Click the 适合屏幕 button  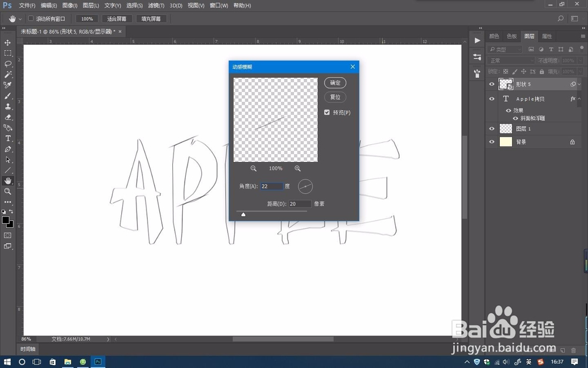[x=116, y=18]
